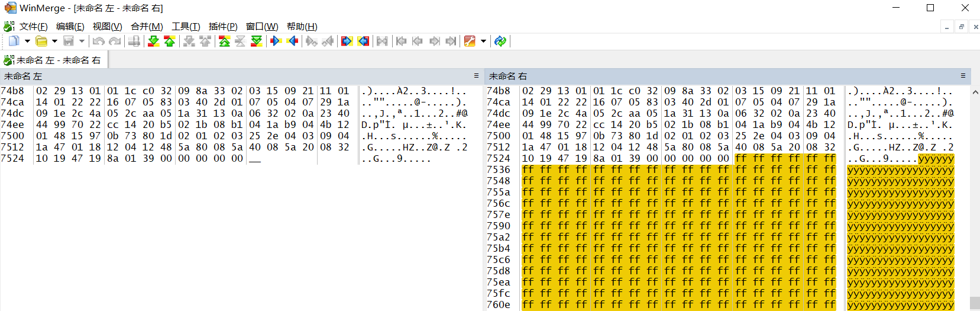Click the WinMerge icon in title bar
Image resolution: width=980 pixels, height=311 pixels.
(x=10, y=8)
